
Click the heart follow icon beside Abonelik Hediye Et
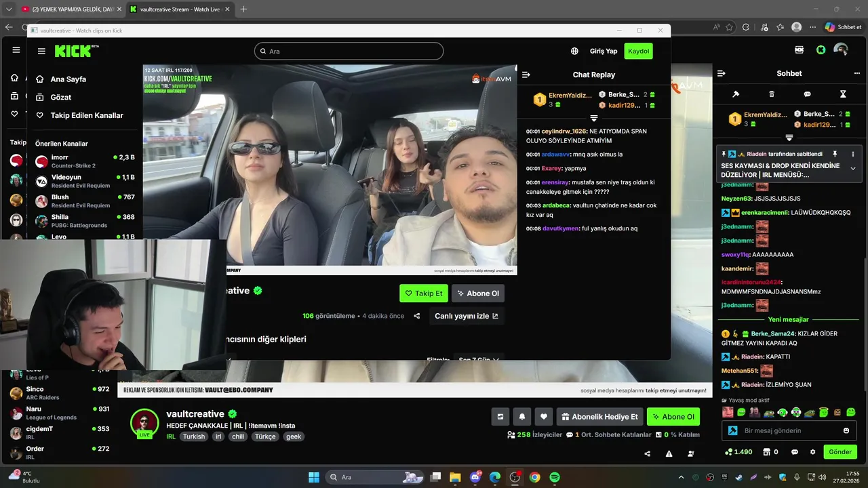point(543,417)
